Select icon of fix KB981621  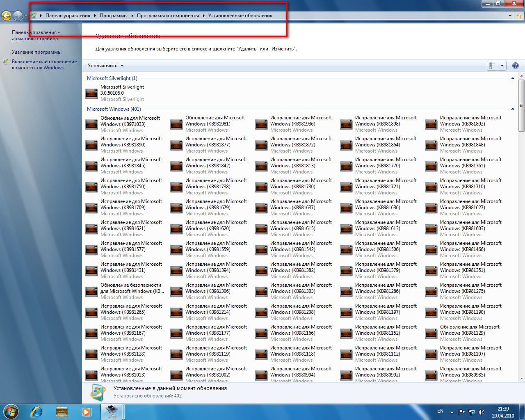pos(91,229)
